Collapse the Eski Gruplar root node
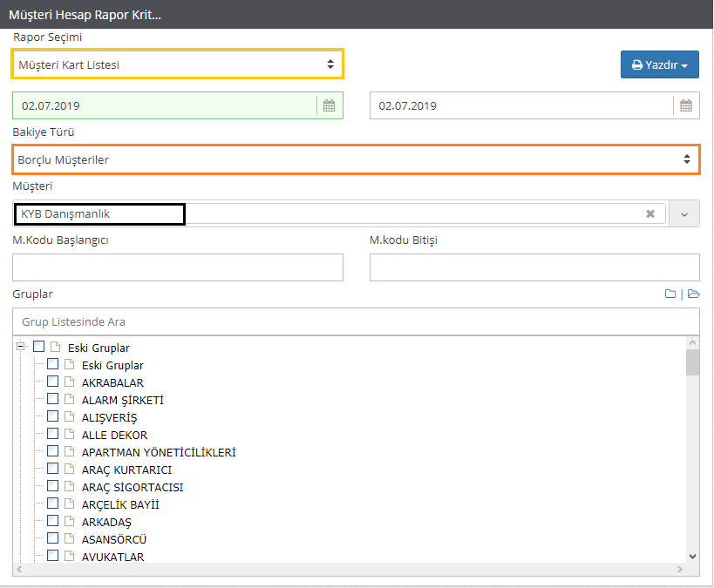714x588 pixels. point(20,347)
